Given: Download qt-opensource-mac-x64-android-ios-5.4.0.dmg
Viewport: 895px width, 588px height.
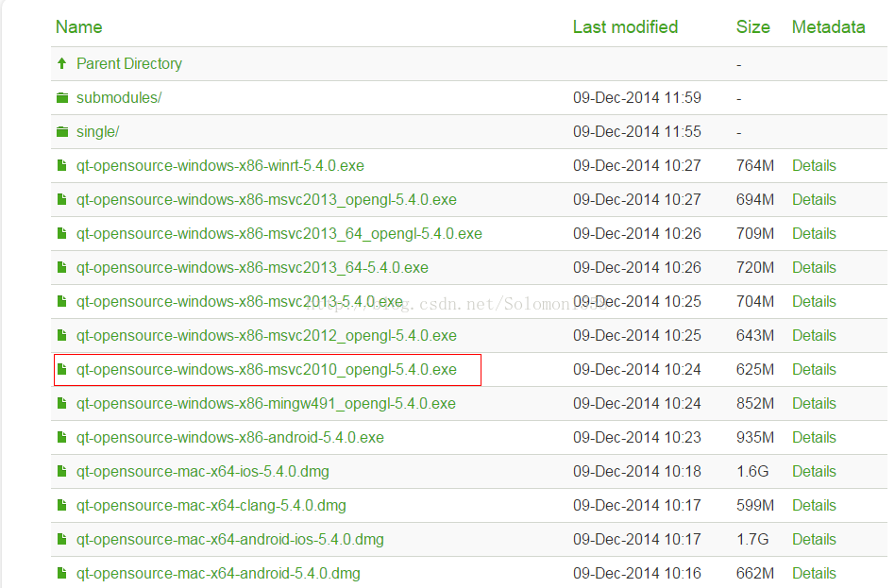Looking at the screenshot, I should point(230,540).
